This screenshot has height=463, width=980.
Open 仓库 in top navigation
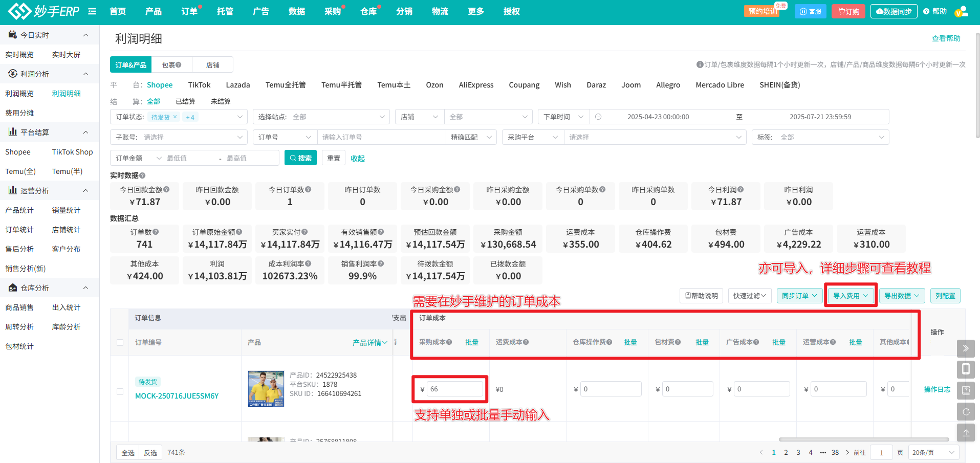368,11
